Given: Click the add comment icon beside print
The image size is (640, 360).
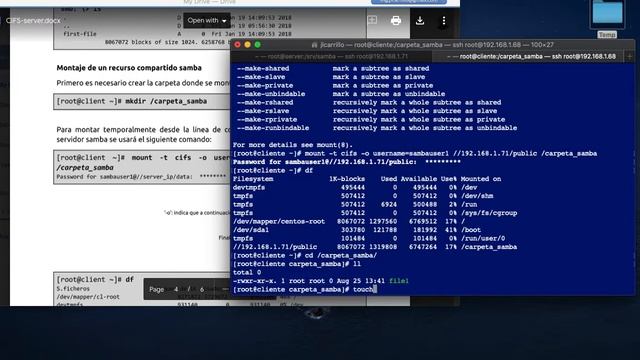Looking at the screenshot, I should [x=372, y=20].
